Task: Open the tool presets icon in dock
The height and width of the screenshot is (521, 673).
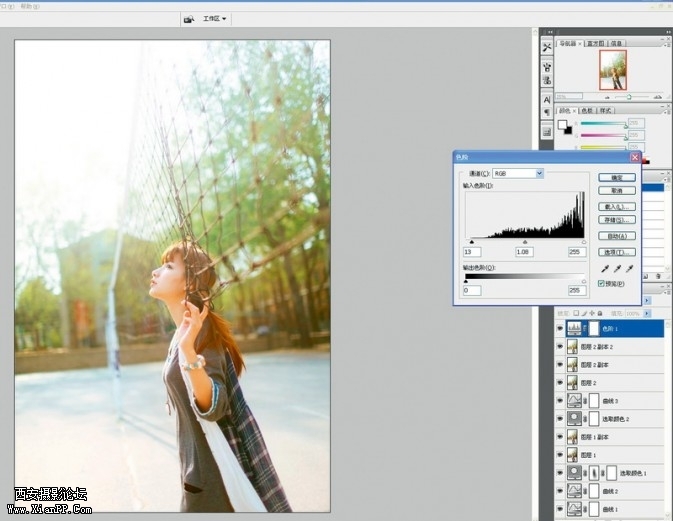Action: [547, 47]
